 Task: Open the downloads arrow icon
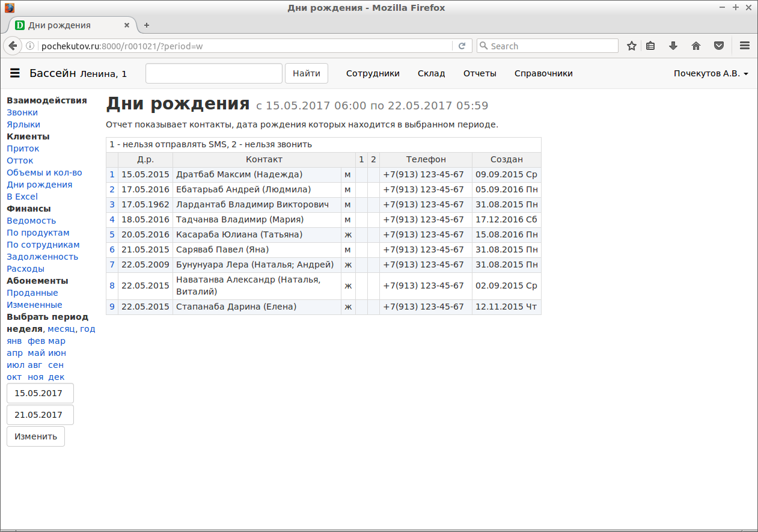click(x=673, y=46)
